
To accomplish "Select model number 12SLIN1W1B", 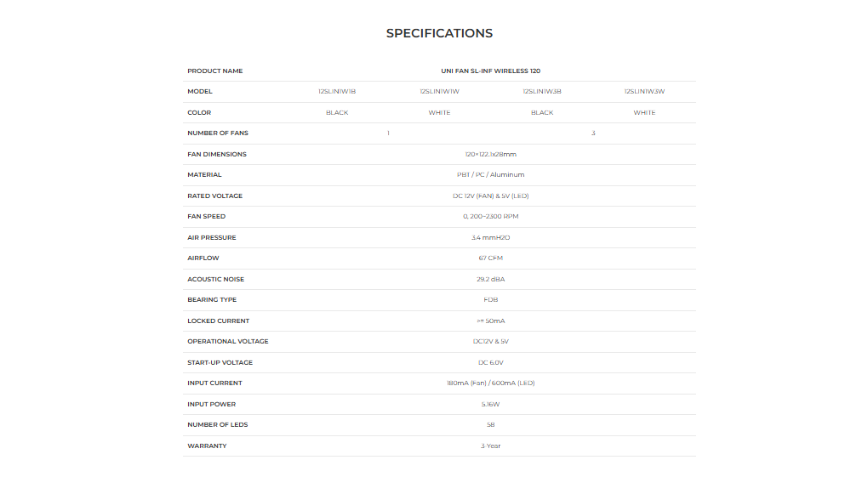I will [337, 92].
